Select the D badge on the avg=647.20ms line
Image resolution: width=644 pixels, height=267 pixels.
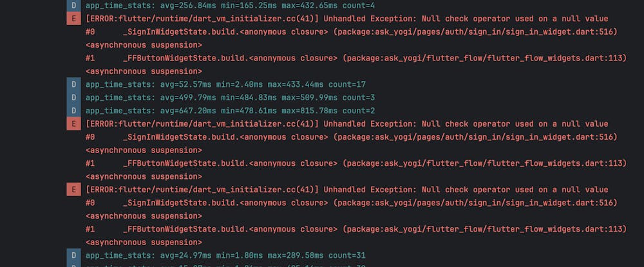point(73,111)
